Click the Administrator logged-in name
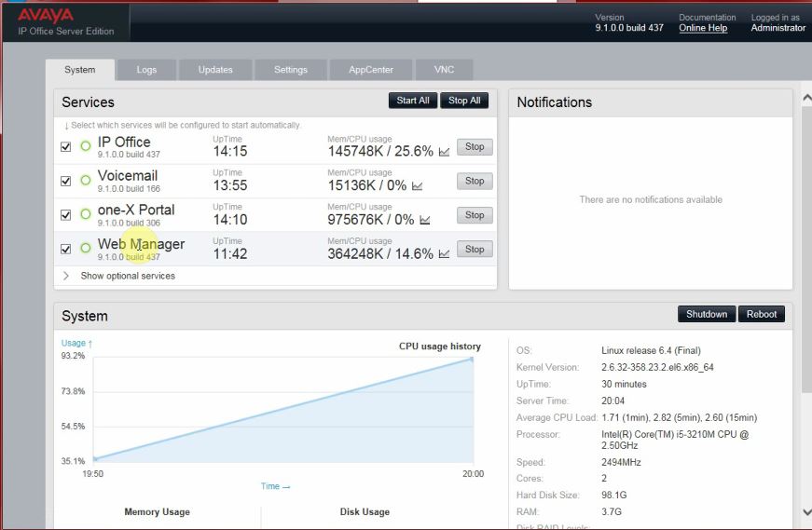 (x=778, y=28)
